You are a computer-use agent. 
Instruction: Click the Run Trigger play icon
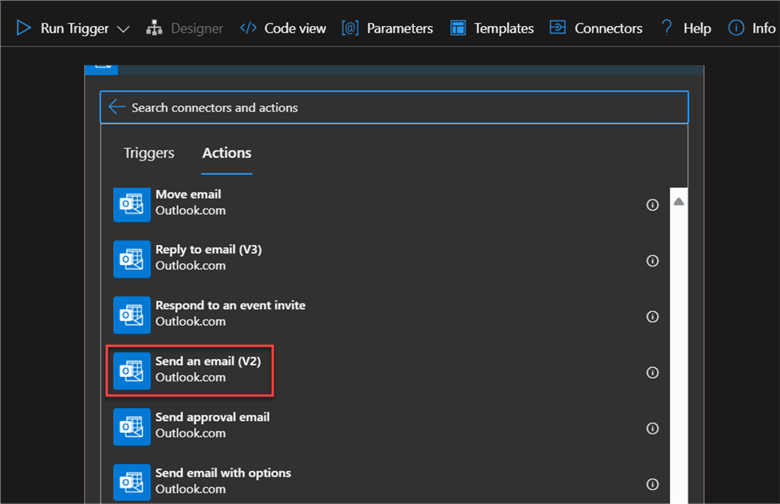(x=24, y=28)
